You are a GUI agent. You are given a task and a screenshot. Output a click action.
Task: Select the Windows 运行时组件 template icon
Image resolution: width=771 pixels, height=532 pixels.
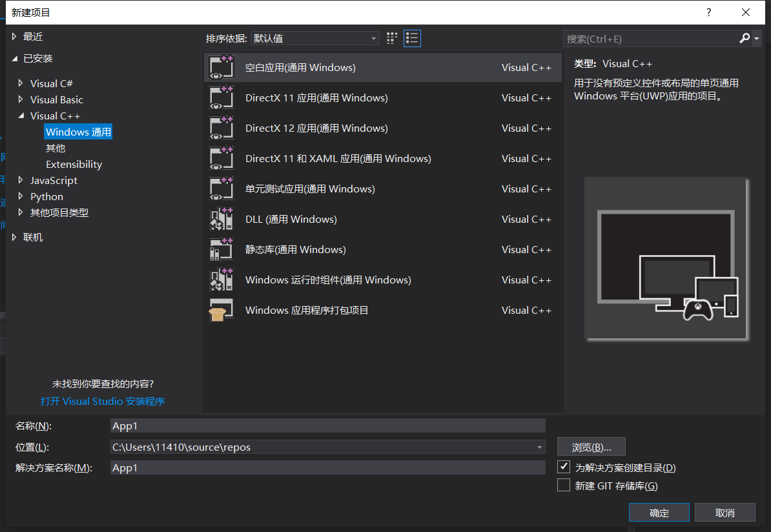tap(221, 280)
